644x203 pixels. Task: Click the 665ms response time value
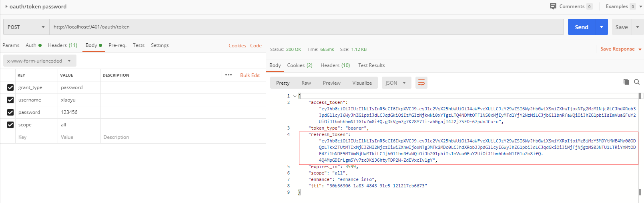[327, 49]
